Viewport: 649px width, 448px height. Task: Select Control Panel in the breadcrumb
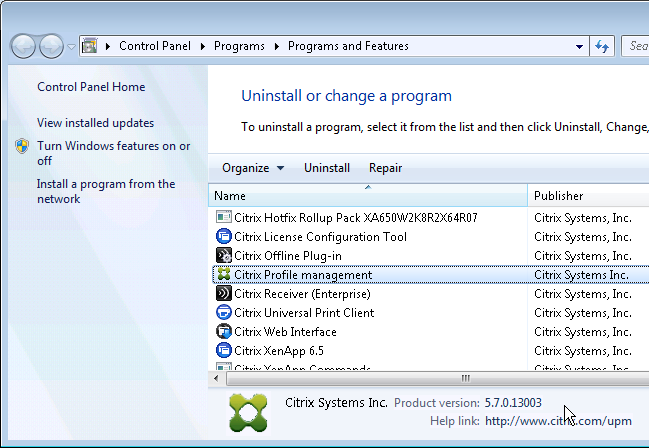[155, 46]
